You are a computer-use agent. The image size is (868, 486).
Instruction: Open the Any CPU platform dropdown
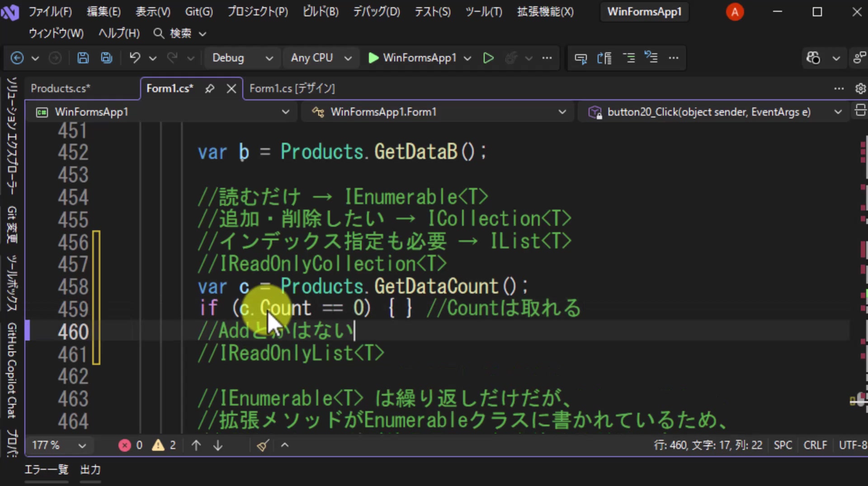click(321, 58)
